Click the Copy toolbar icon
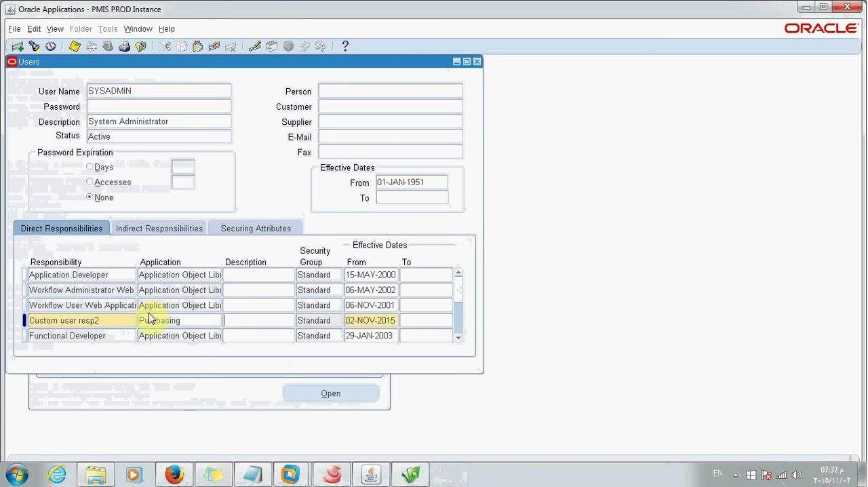The height and width of the screenshot is (487, 868). (x=182, y=46)
